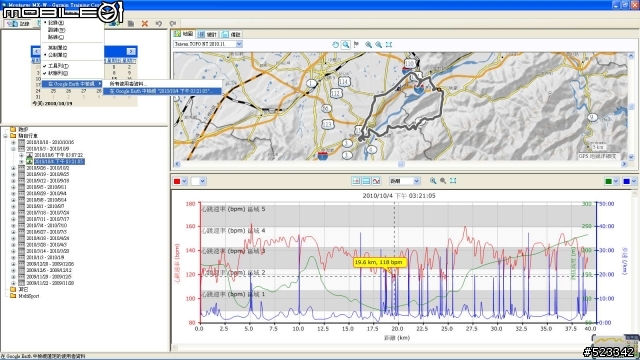Click the chart fit-to-extent icon
The width and height of the screenshot is (640, 360).
(x=453, y=181)
